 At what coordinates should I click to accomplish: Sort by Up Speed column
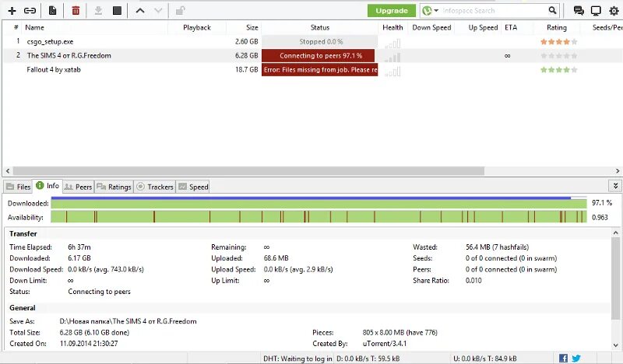483,27
